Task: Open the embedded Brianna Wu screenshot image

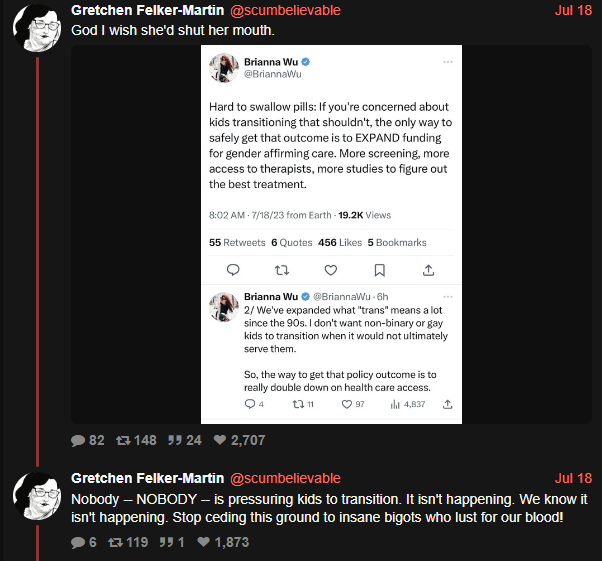Action: [x=331, y=235]
